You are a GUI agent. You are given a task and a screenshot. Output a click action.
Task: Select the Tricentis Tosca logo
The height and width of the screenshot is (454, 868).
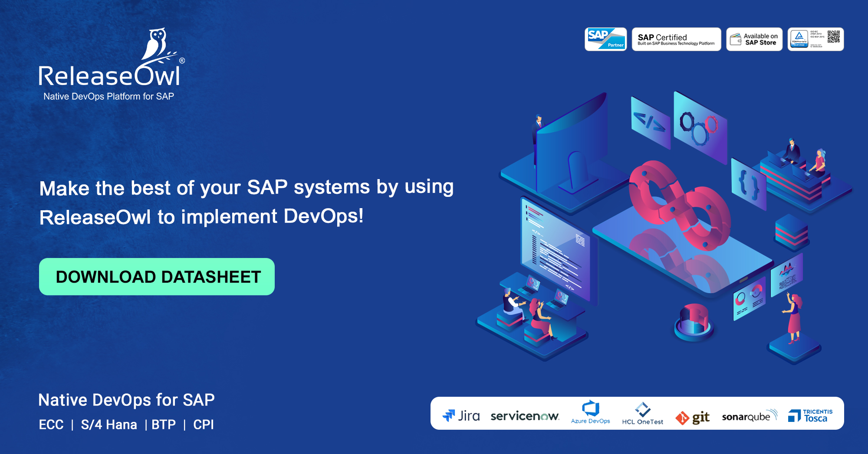pyautogui.click(x=810, y=415)
